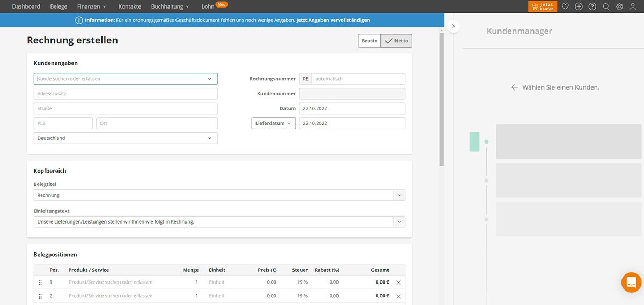Collapse the Kundenmanager side panel
This screenshot has height=305, width=644.
pyautogui.click(x=453, y=26)
